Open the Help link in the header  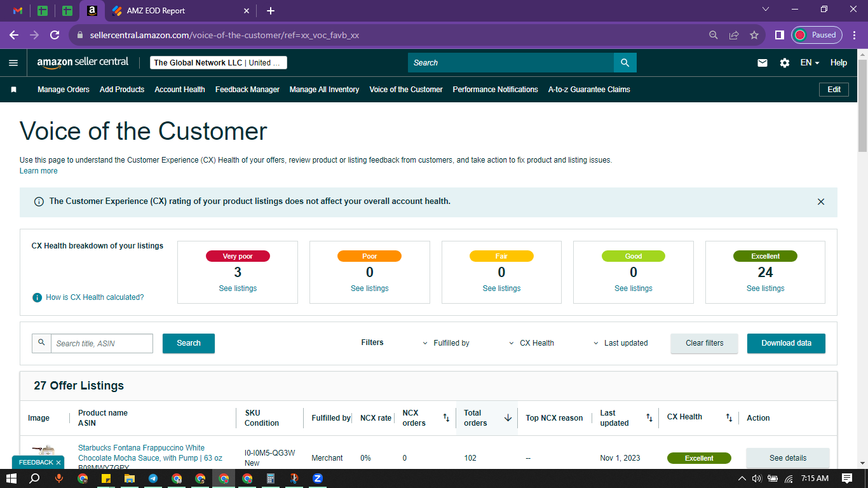[x=839, y=63]
